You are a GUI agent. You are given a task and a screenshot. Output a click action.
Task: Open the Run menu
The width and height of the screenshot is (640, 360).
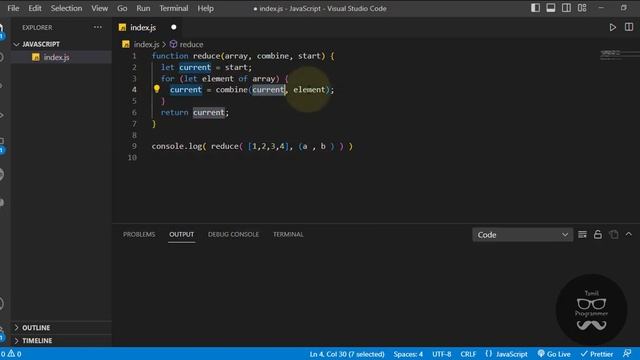click(x=143, y=8)
